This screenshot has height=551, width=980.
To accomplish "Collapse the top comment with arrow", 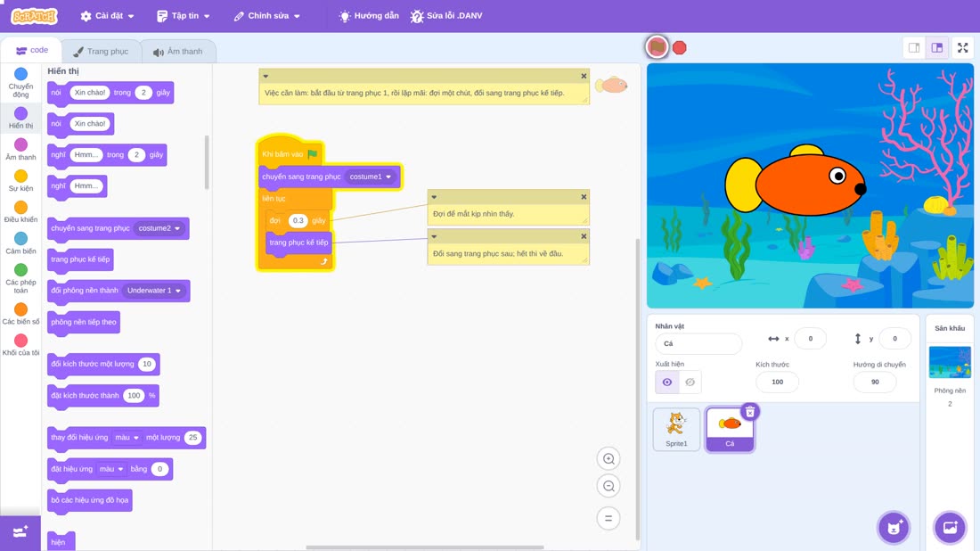I will tap(265, 77).
